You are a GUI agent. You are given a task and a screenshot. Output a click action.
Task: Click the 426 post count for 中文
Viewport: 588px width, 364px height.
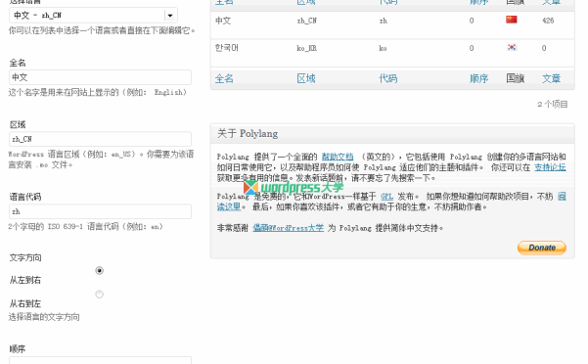coord(548,21)
